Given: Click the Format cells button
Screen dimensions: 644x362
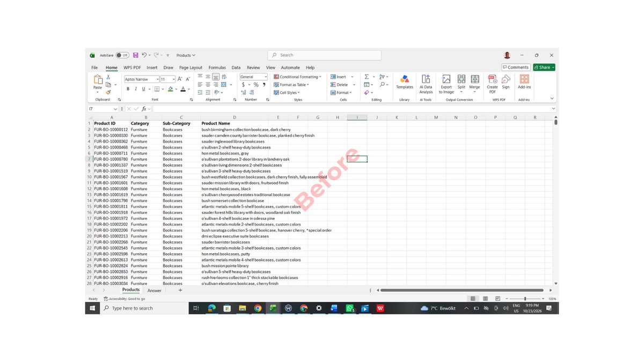Looking at the screenshot, I should click(341, 92).
